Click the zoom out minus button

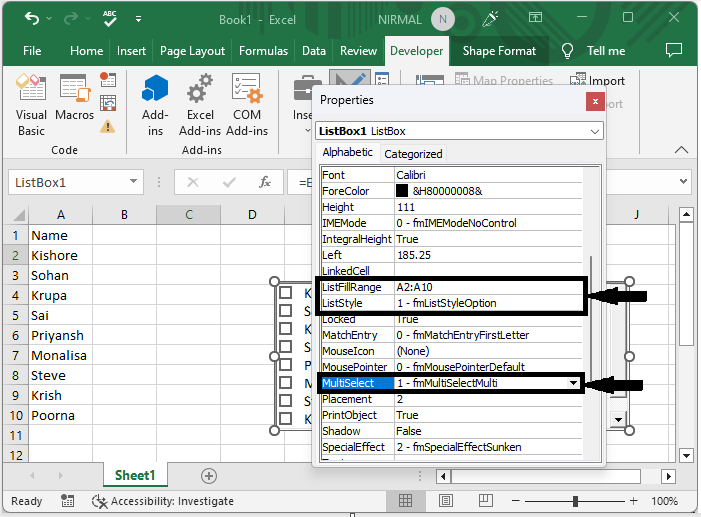click(x=515, y=501)
